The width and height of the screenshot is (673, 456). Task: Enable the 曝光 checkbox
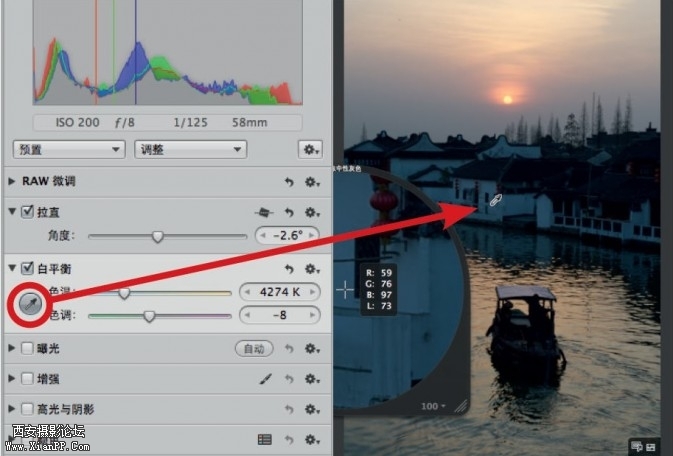coord(27,349)
